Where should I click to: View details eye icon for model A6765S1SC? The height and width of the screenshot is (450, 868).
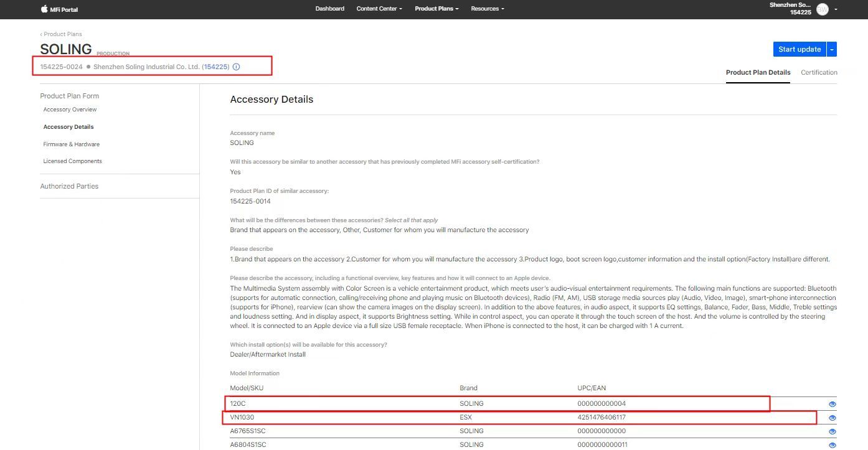tap(833, 431)
